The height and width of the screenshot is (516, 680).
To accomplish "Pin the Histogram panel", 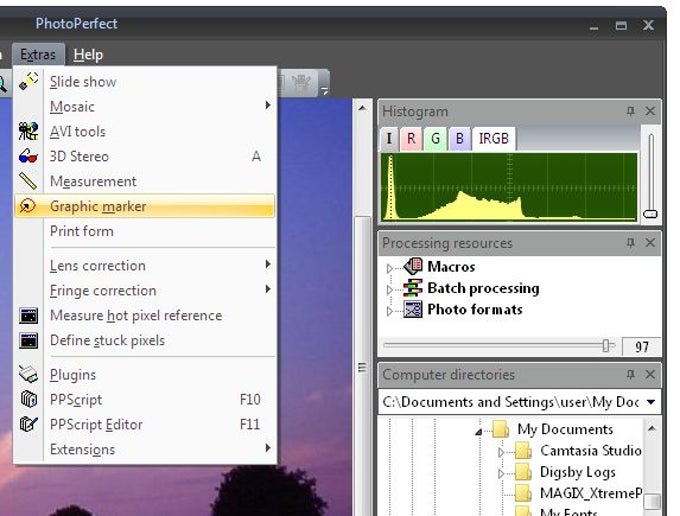I will point(631,111).
